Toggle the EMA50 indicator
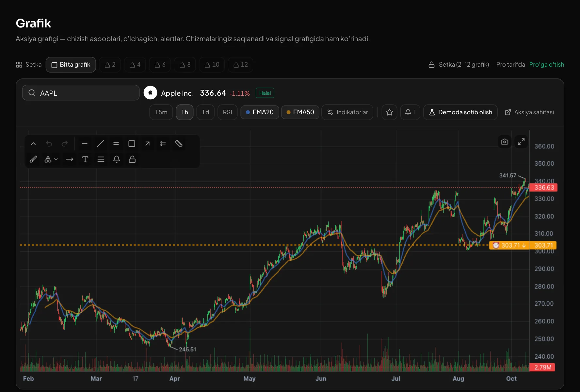Image resolution: width=580 pixels, height=392 pixels. pos(300,112)
